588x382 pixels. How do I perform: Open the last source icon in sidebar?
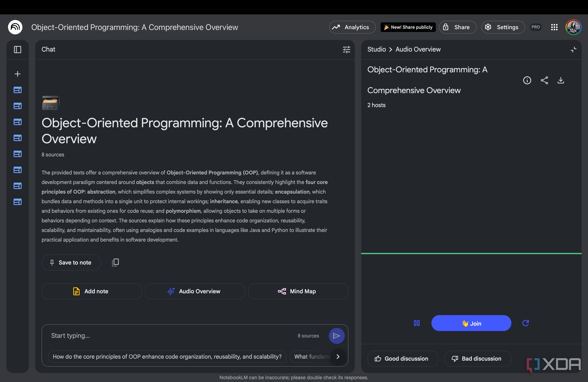18,202
